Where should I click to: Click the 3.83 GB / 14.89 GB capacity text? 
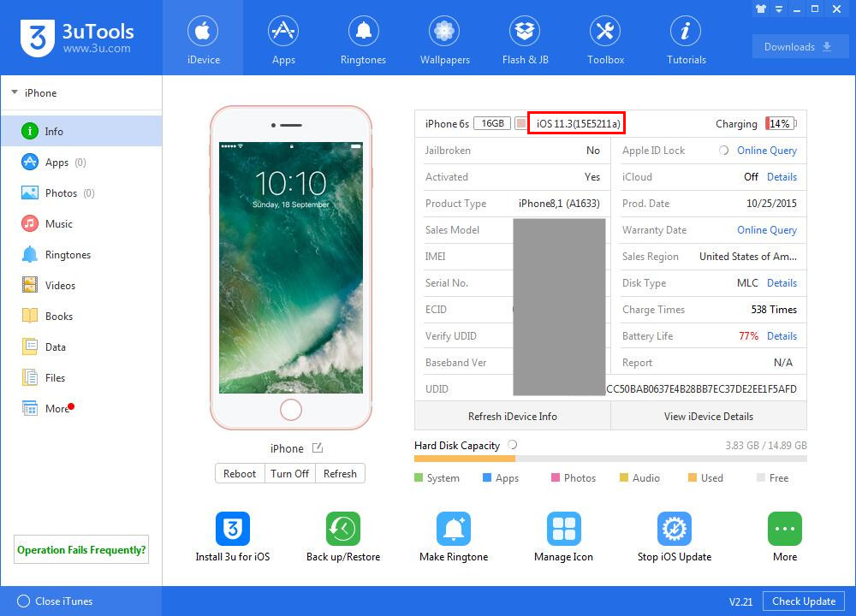pos(766,445)
